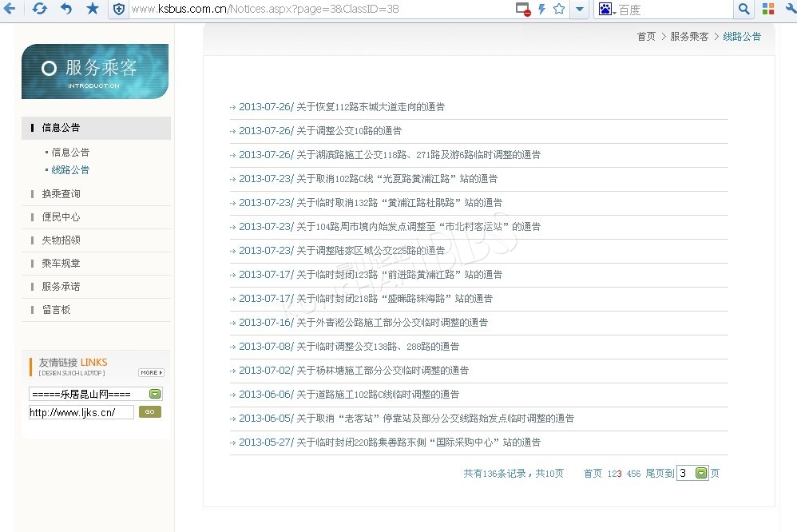Click 首页 in breadcrumb

coord(646,37)
